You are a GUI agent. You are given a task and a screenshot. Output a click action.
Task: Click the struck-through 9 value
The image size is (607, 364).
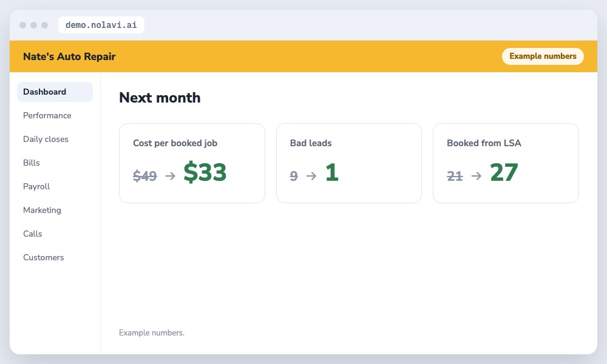pos(294,176)
